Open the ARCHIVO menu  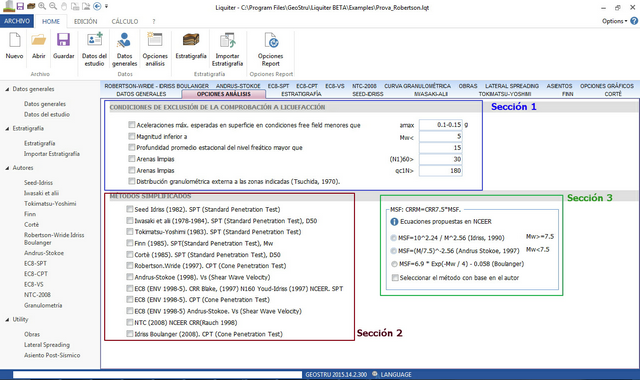point(17,21)
